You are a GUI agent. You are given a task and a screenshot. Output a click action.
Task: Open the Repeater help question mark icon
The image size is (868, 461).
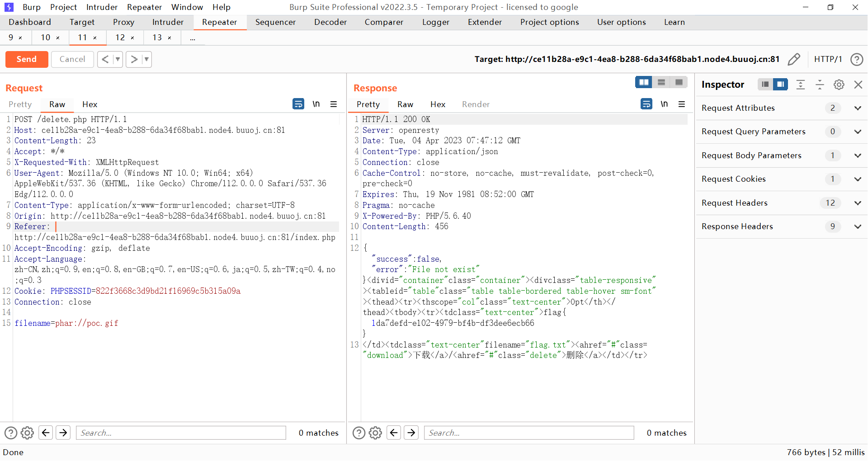click(x=856, y=59)
